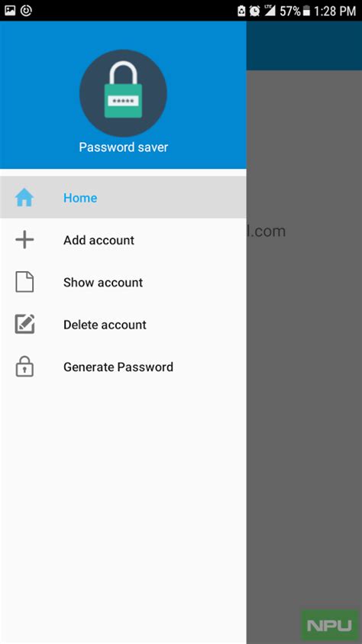The height and width of the screenshot is (644, 362).
Task: Tap the battery percentage indicator
Action: tap(289, 11)
